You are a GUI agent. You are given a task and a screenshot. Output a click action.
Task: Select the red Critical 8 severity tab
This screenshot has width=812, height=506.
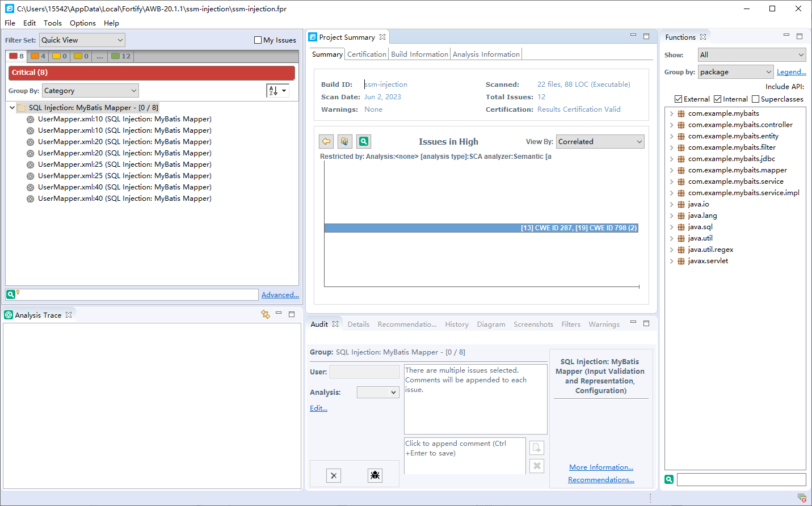[16, 56]
